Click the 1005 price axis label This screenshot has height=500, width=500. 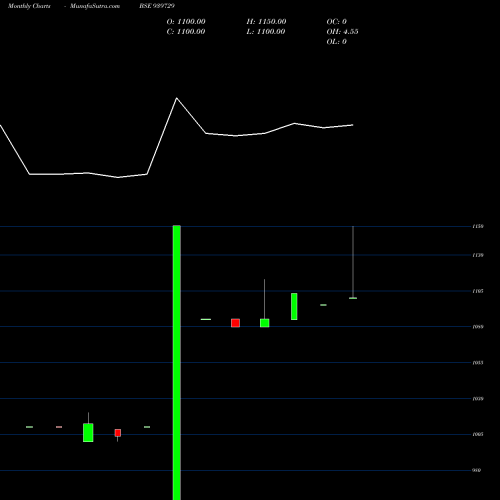click(478, 434)
